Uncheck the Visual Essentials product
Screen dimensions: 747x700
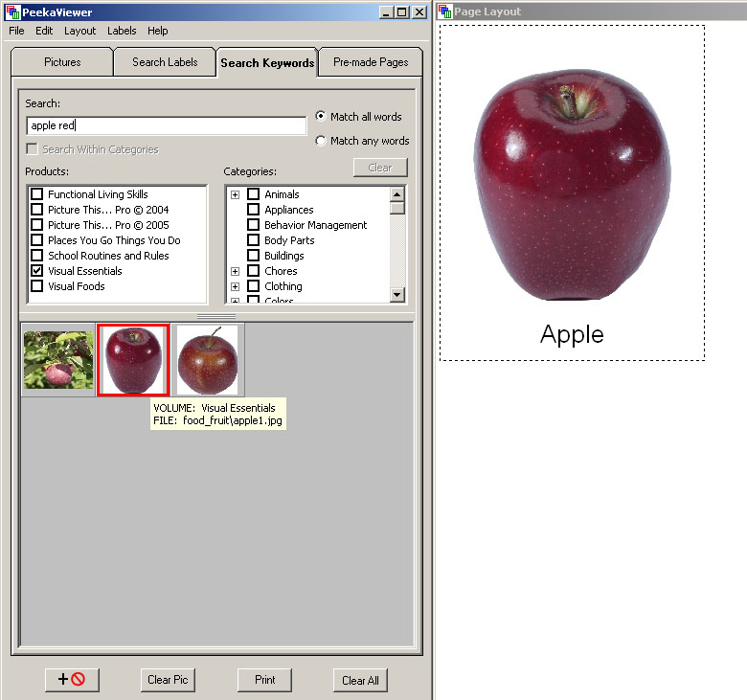point(36,271)
